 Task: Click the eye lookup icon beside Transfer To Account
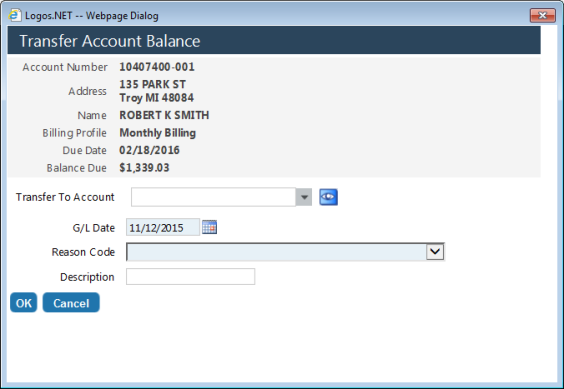(328, 197)
